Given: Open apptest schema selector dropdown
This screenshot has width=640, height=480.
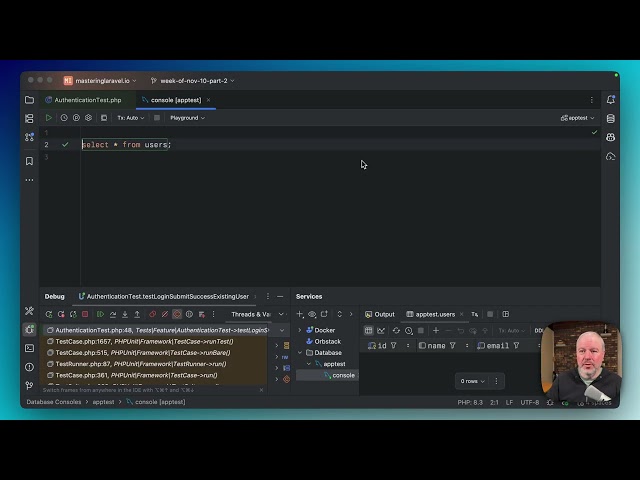Looking at the screenshot, I should click(578, 118).
